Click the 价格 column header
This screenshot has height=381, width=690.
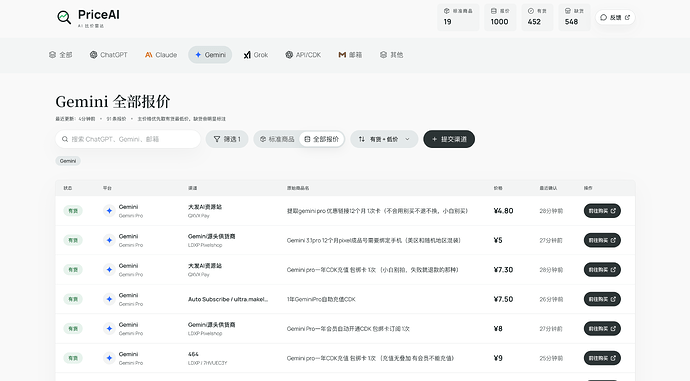pos(498,188)
